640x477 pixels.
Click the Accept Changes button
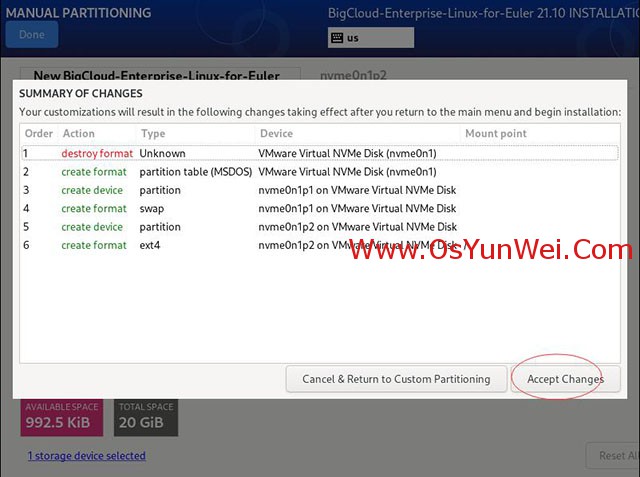click(x=565, y=379)
